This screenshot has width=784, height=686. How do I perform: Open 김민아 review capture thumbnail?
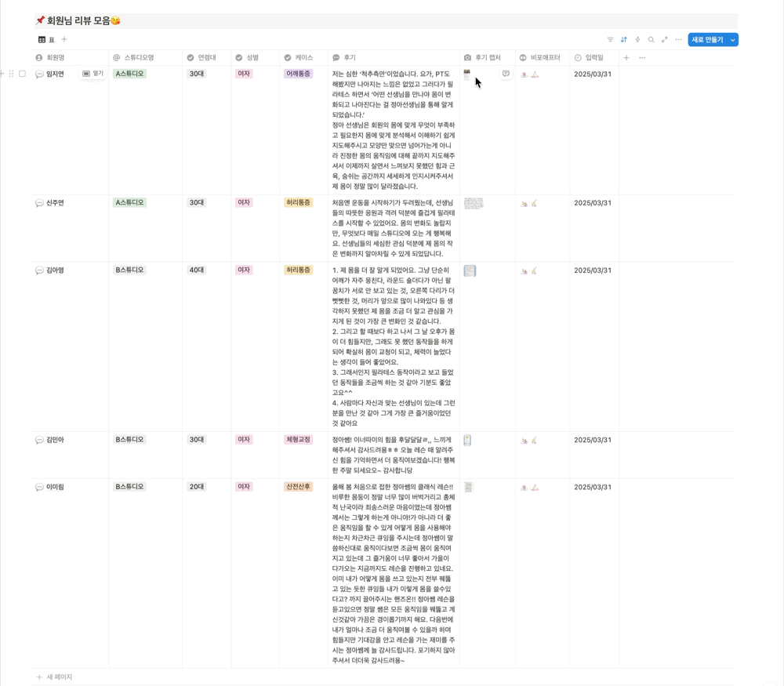[467, 440]
